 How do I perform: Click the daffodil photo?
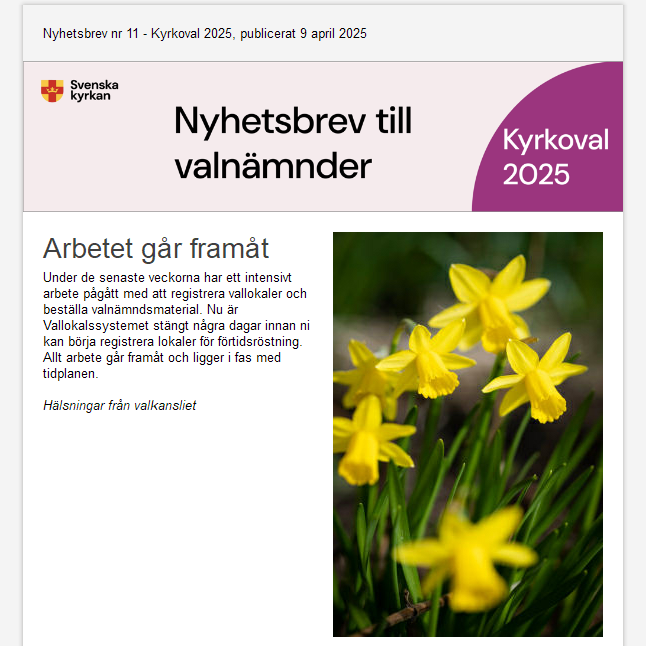[x=468, y=434]
